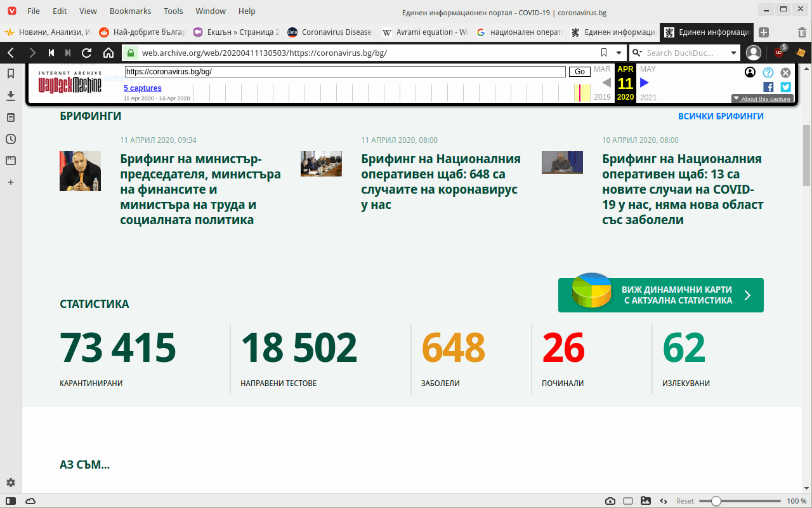Open the search field history dropdown
This screenshot has width=812, height=508.
[733, 53]
